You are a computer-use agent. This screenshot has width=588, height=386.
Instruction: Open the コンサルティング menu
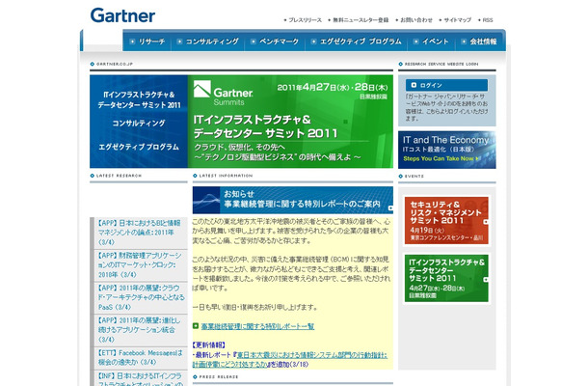(212, 41)
